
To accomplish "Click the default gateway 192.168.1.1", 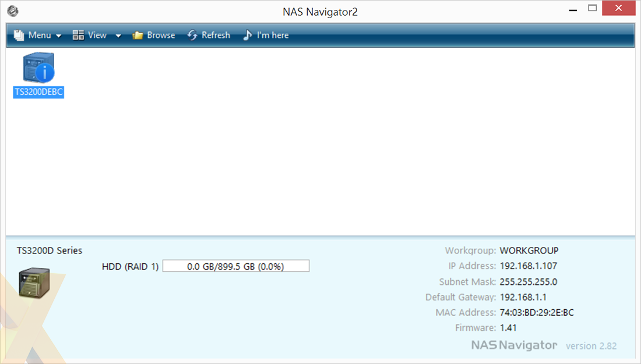I will coord(523,297).
